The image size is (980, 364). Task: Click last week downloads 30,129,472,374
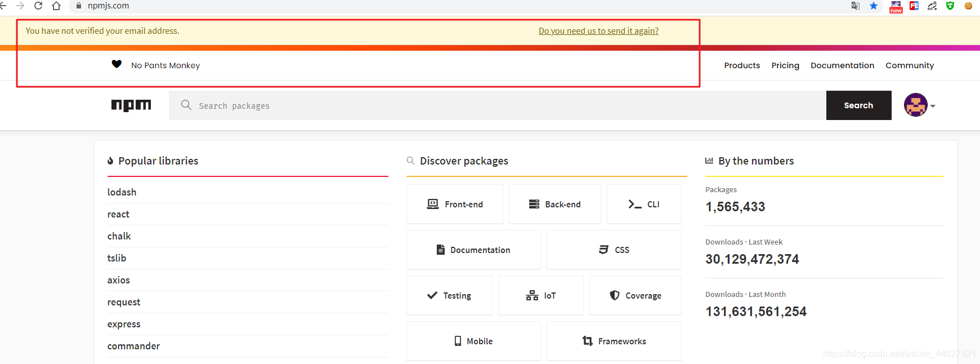pyautogui.click(x=752, y=259)
